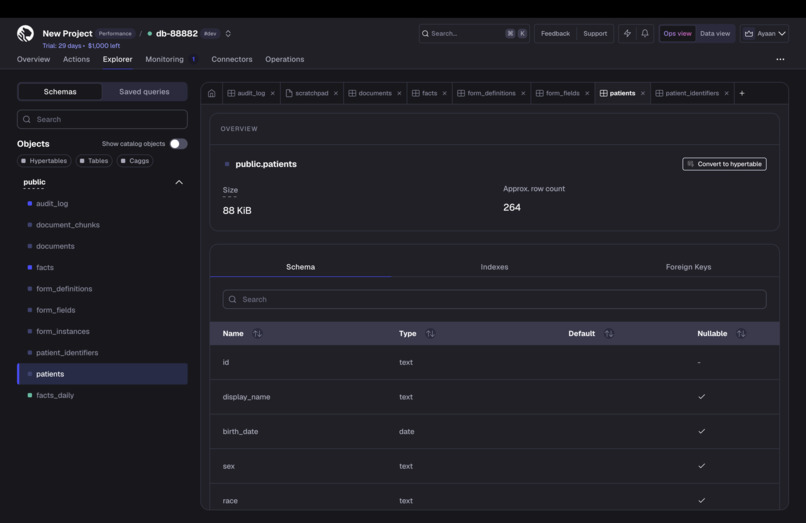The image size is (806, 523).
Task: Click the lightning bolt icon
Action: 627,33
